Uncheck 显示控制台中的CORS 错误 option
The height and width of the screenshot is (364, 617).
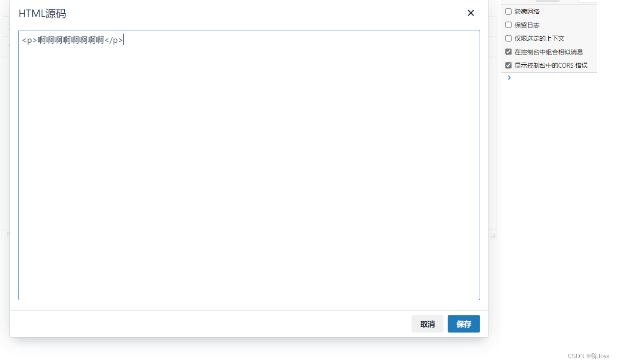point(508,64)
